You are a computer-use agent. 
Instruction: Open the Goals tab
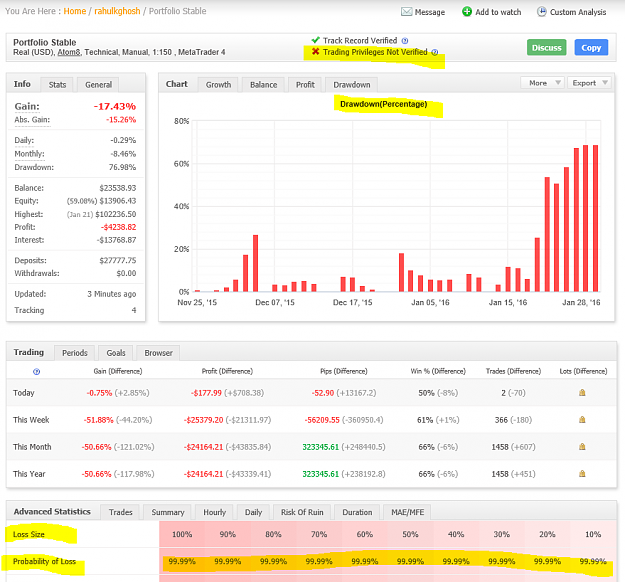[116, 353]
